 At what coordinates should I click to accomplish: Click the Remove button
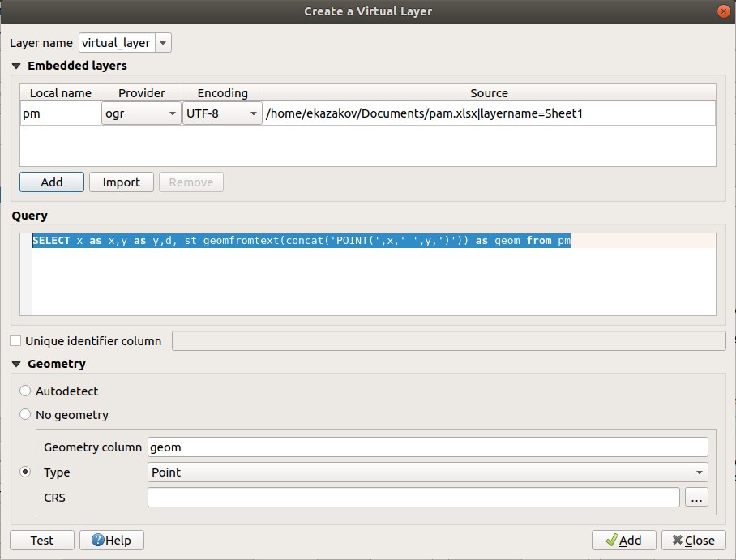[191, 182]
